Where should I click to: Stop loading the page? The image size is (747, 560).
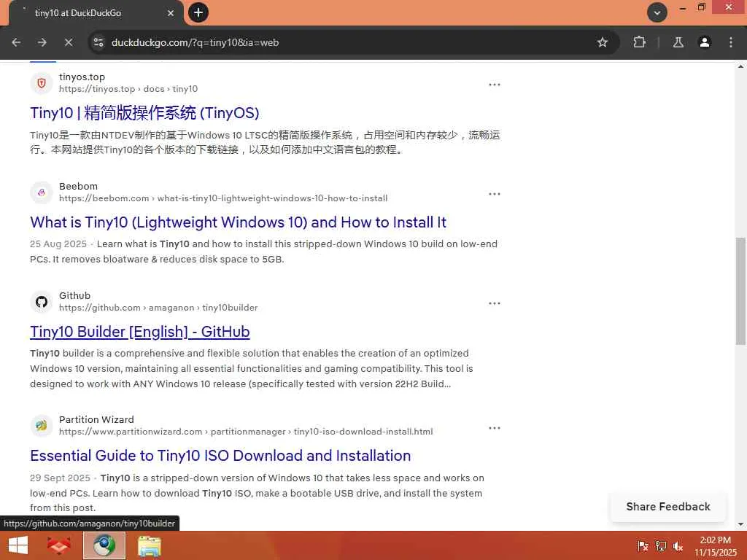69,42
